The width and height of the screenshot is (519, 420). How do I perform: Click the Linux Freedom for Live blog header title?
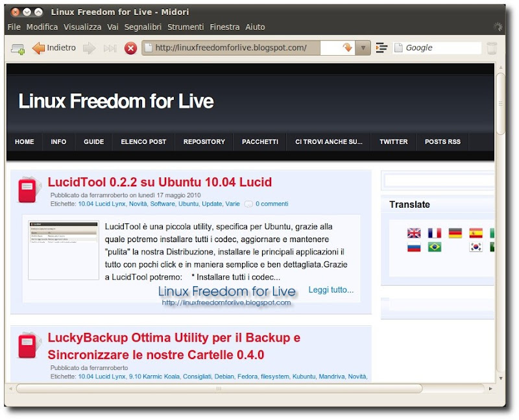[116, 101]
